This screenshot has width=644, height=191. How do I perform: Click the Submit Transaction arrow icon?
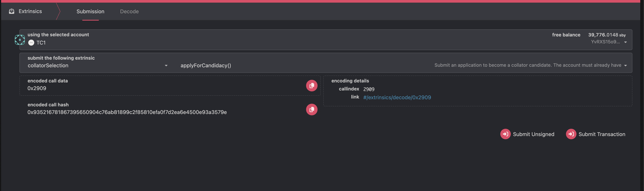(571, 134)
